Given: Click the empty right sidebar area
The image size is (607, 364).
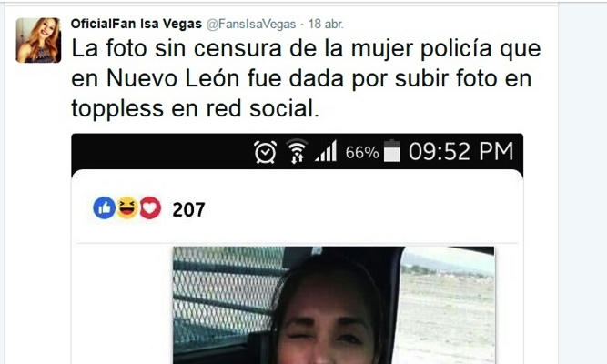Looking at the screenshot, I should pyautogui.click(x=582, y=184).
